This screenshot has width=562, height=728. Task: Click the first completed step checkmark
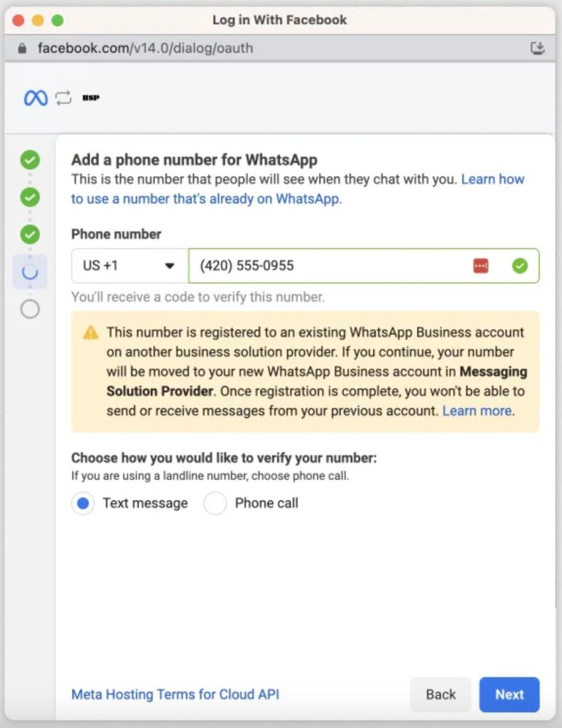[x=30, y=160]
